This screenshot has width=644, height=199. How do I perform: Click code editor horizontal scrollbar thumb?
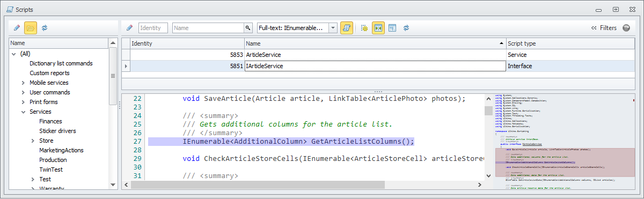click(x=258, y=185)
